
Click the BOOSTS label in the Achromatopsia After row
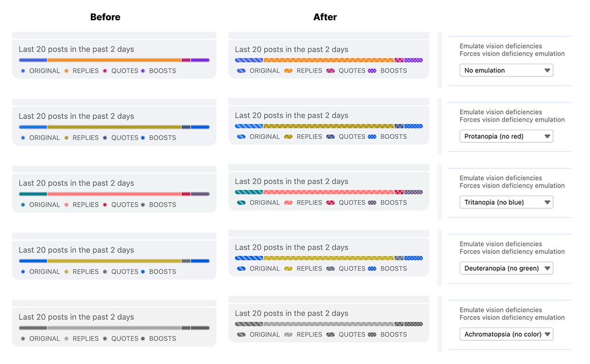394,334
